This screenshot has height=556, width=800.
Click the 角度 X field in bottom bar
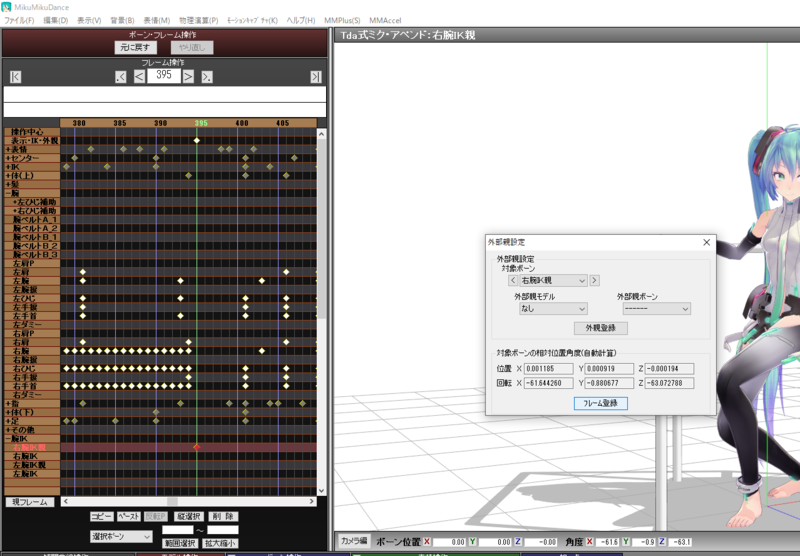pyautogui.click(x=608, y=542)
